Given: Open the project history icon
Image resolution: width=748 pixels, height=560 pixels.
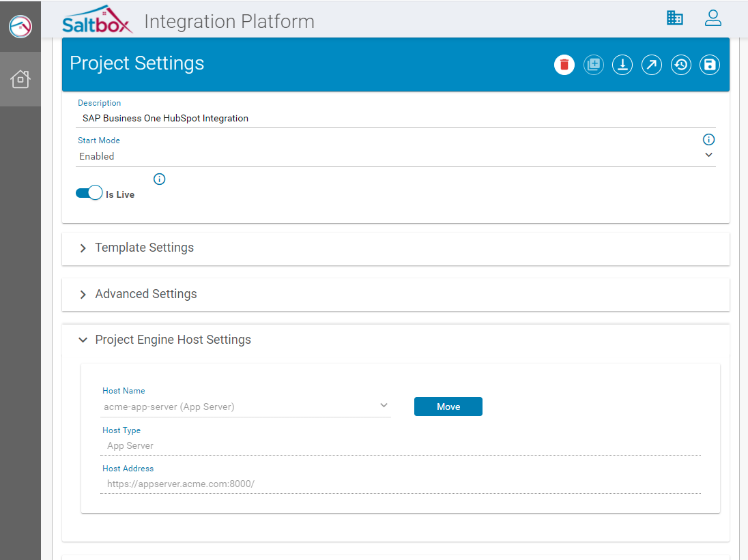Looking at the screenshot, I should pos(680,65).
